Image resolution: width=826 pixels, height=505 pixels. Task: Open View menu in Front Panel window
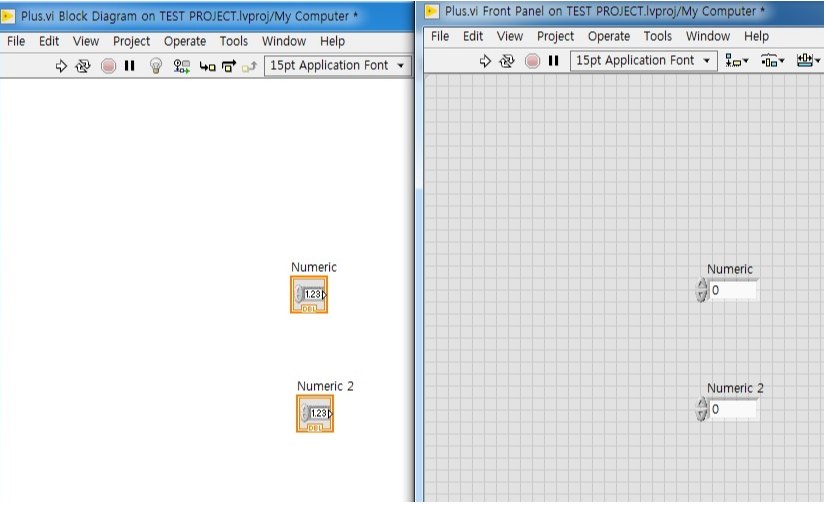[510, 36]
